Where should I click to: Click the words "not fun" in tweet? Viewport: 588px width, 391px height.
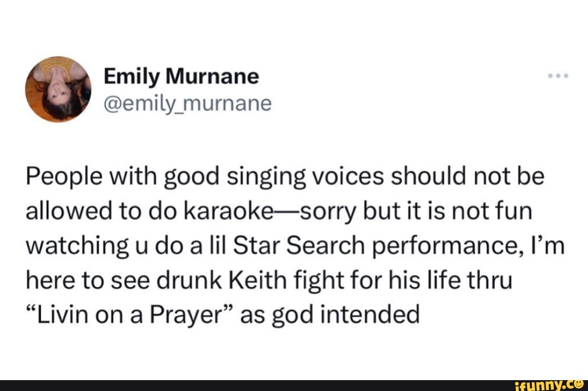[496, 212]
